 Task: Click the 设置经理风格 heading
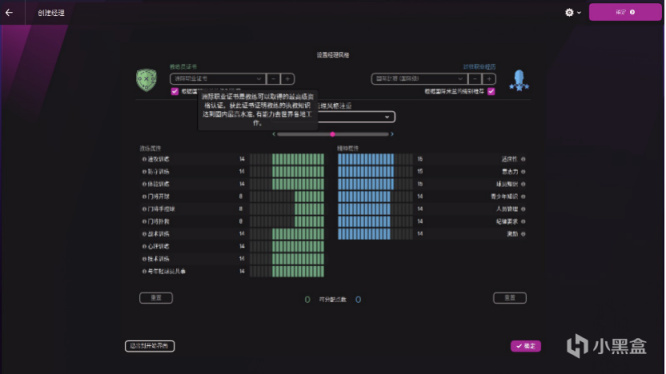pos(333,55)
